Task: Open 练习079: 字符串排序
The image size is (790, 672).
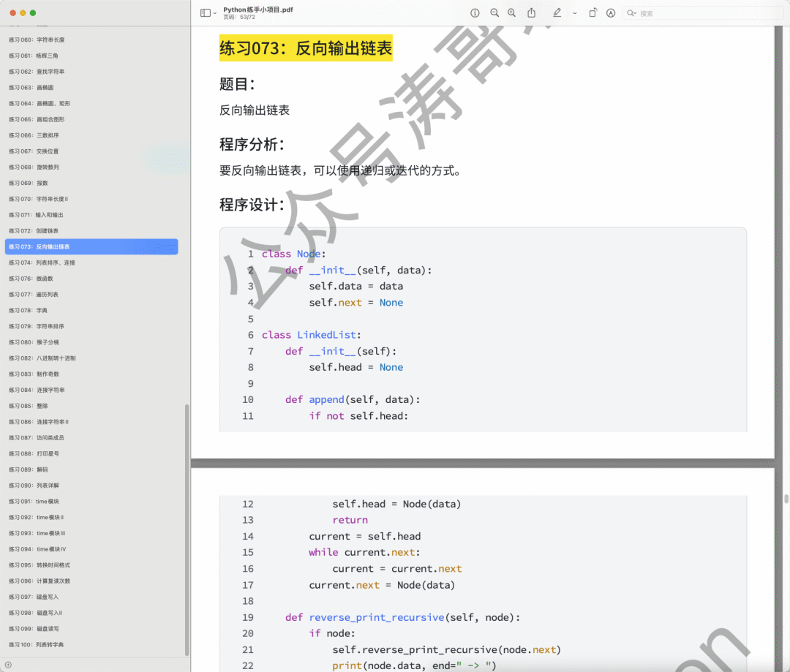Action: point(37,326)
